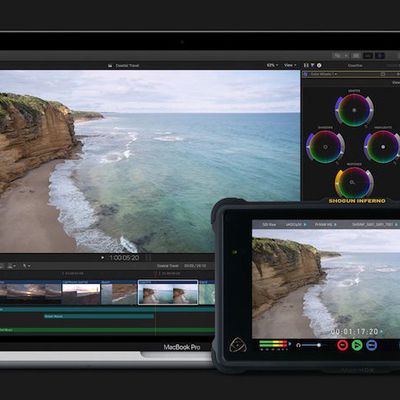Tap the headphone icon on Shogun Inferno
400x400 pixels.
coord(298,345)
